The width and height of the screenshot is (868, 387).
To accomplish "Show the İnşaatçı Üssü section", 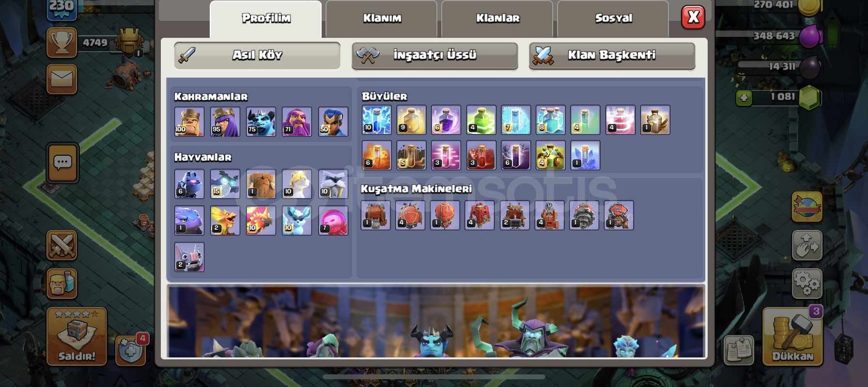I will 435,55.
